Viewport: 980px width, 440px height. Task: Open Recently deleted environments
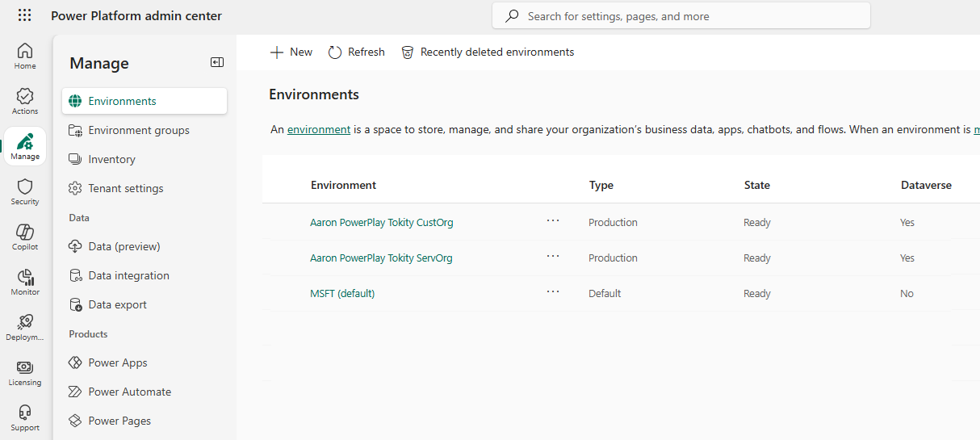point(488,52)
